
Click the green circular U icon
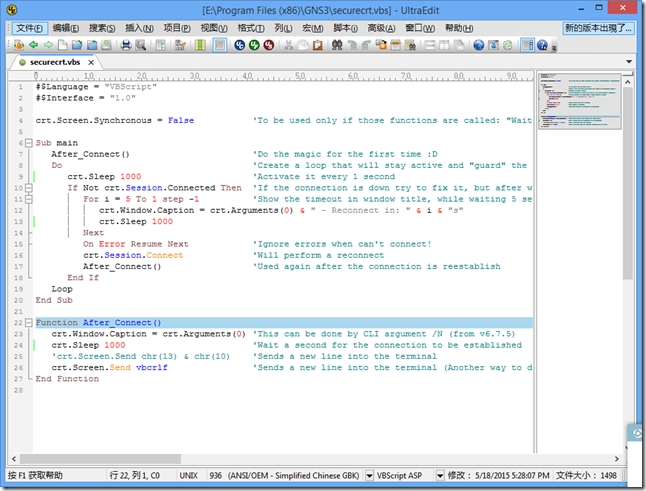click(x=254, y=45)
